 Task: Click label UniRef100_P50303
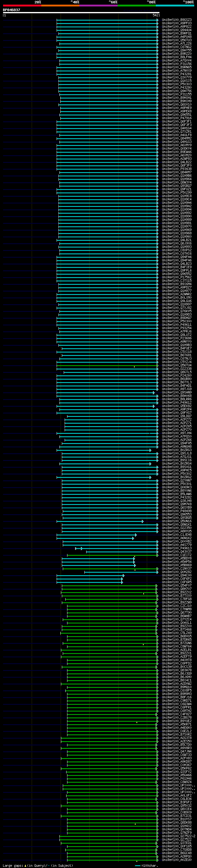tap(177, 84)
